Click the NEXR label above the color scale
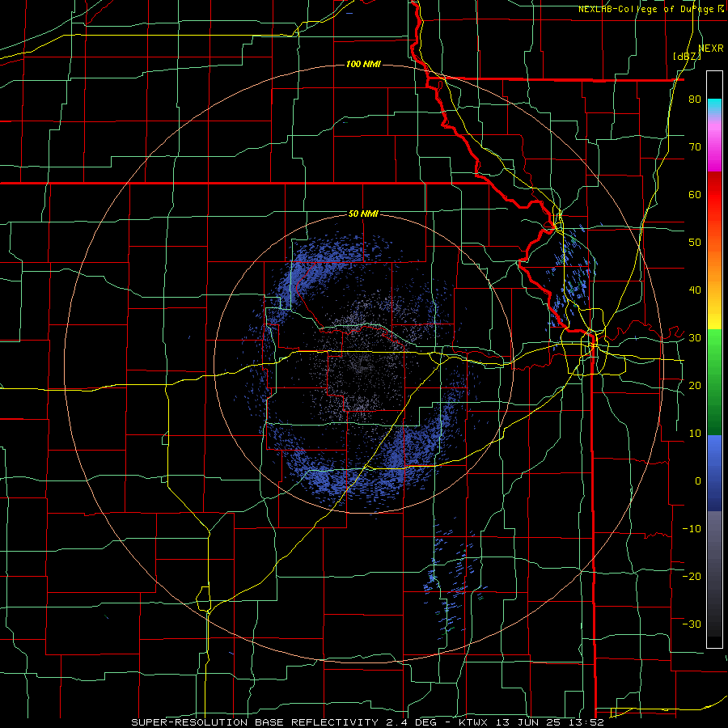This screenshot has height=728, width=728. click(711, 49)
